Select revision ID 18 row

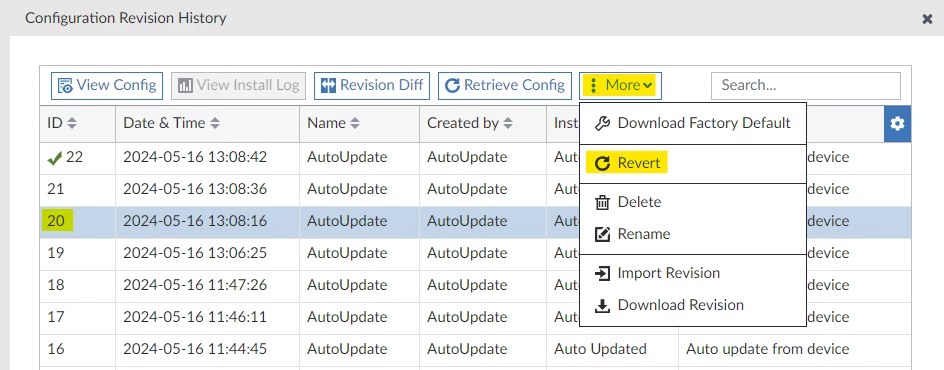(475, 285)
